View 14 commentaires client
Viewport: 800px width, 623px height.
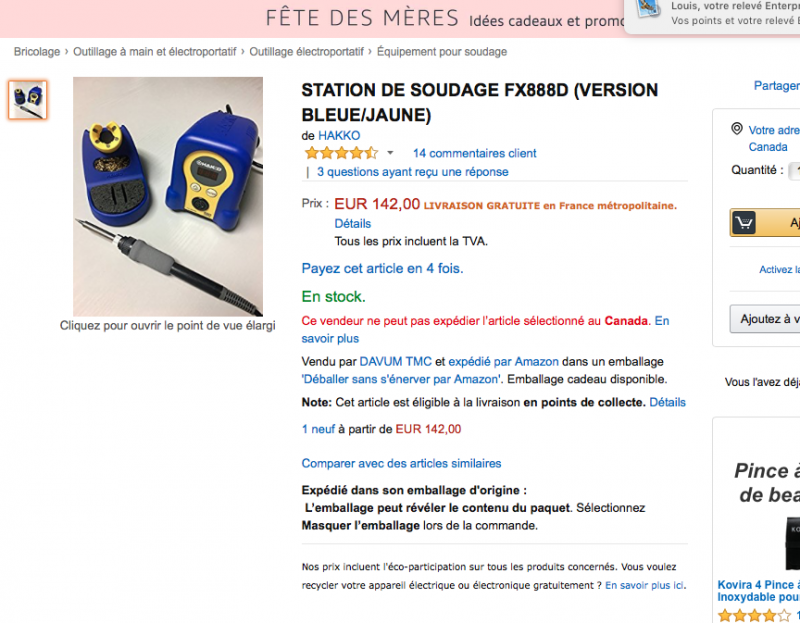(x=474, y=153)
